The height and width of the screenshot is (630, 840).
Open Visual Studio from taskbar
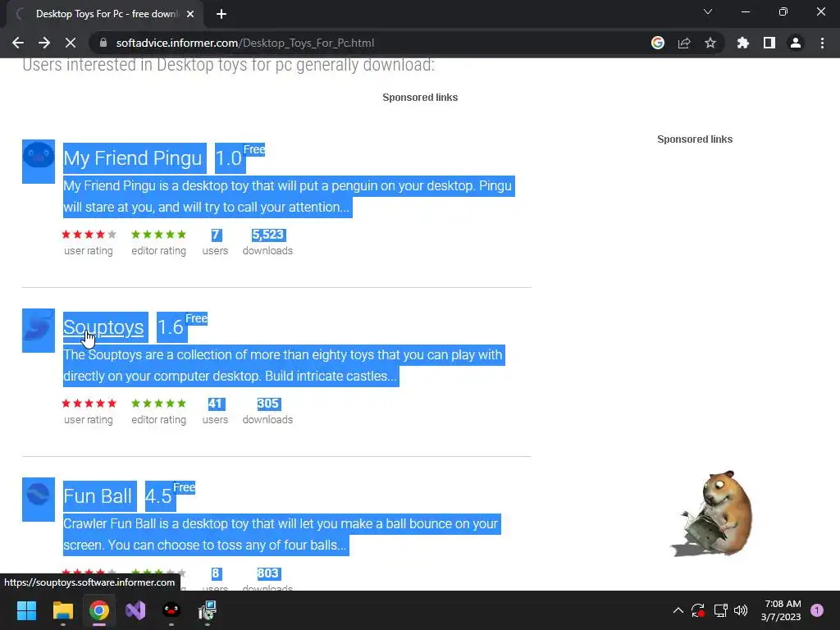pos(135,610)
